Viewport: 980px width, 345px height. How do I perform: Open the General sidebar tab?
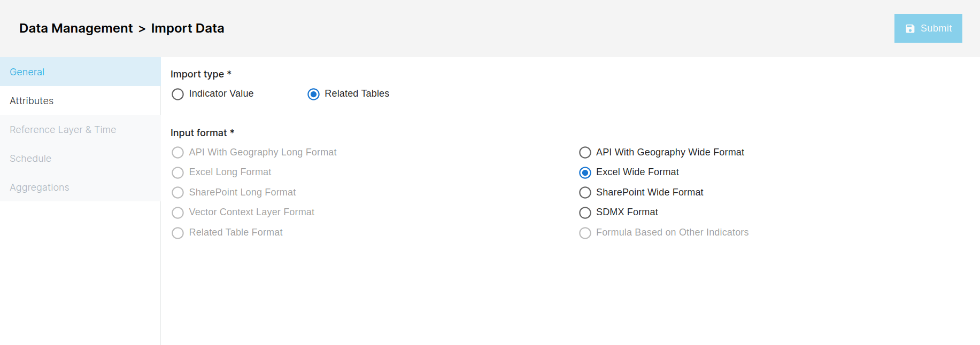point(80,72)
